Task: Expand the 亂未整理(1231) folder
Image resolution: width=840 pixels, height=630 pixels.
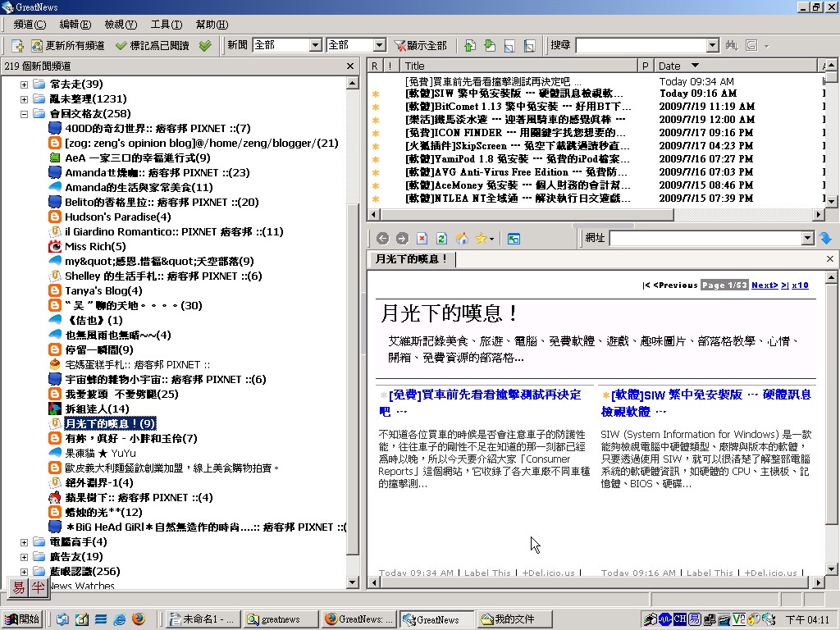Action: (x=24, y=99)
